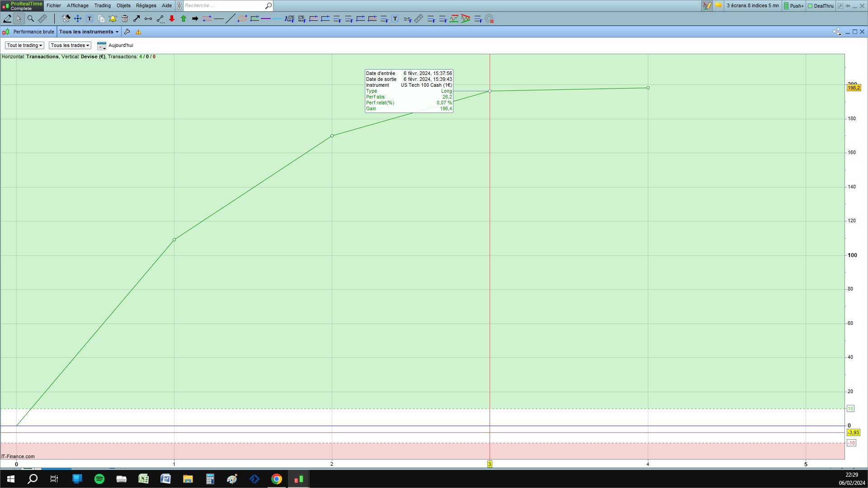Image resolution: width=868 pixels, height=488 pixels.
Task: Open the wrench settings icon
Action: coord(127,32)
